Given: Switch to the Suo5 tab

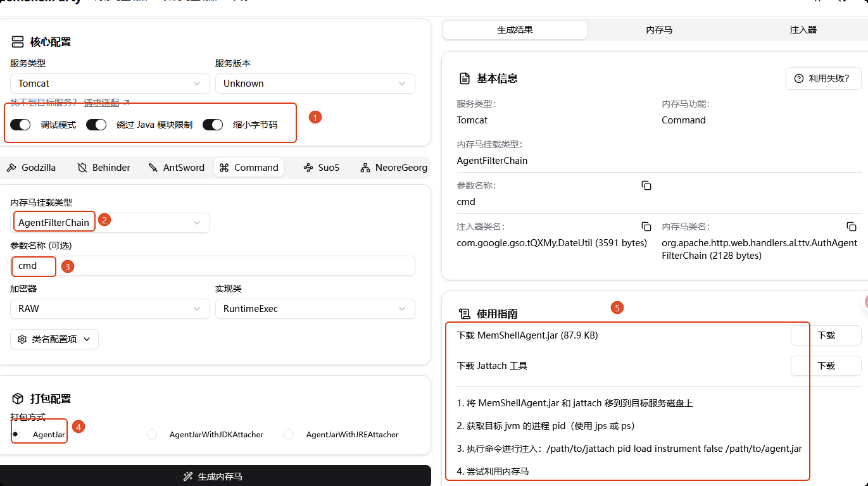Looking at the screenshot, I should pos(322,168).
